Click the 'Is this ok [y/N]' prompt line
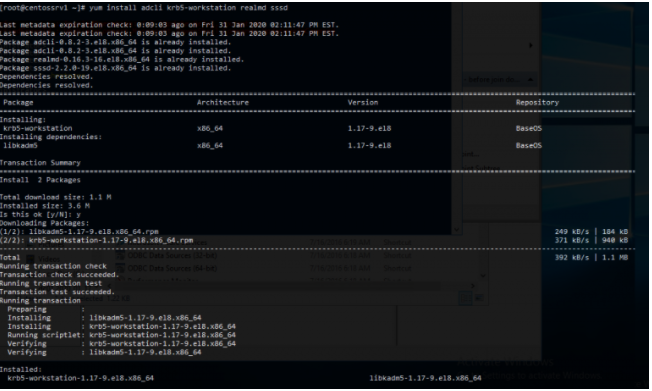This screenshot has height=391, width=652. click(x=40, y=214)
